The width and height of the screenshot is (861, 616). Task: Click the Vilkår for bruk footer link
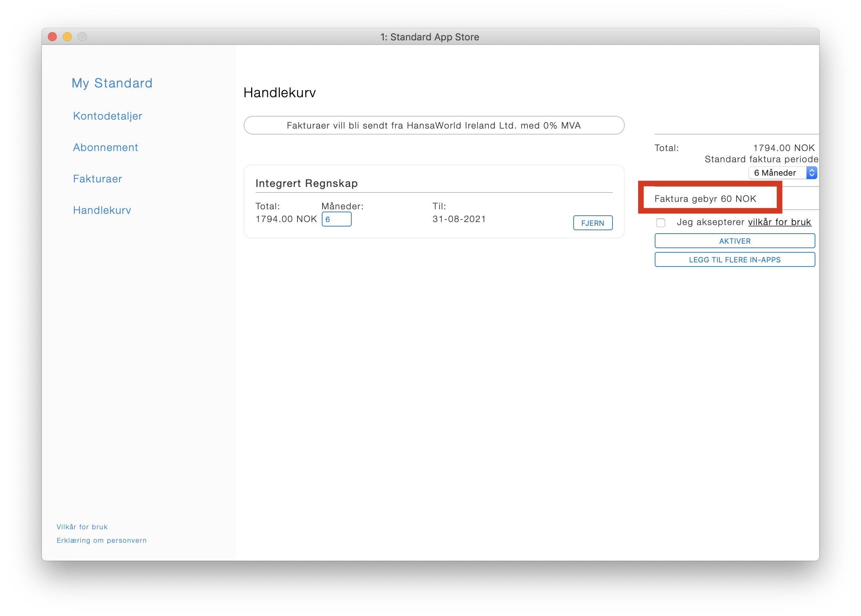click(x=82, y=527)
